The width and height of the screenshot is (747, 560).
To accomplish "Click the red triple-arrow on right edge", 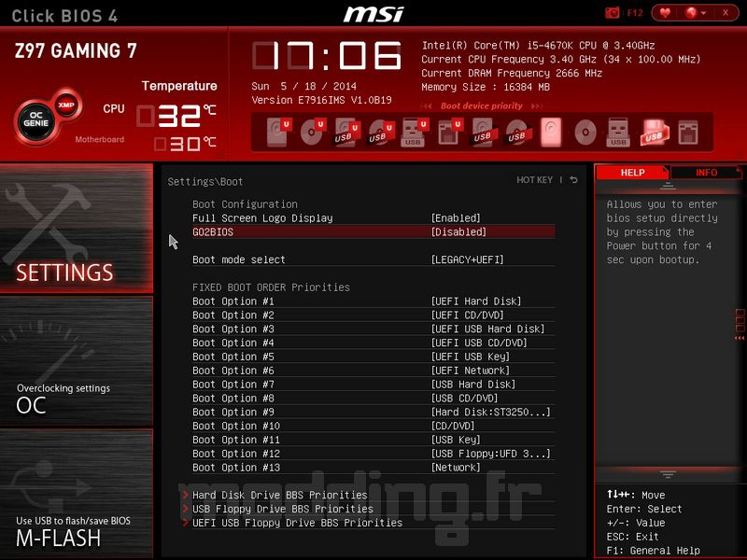I will pos(740,338).
